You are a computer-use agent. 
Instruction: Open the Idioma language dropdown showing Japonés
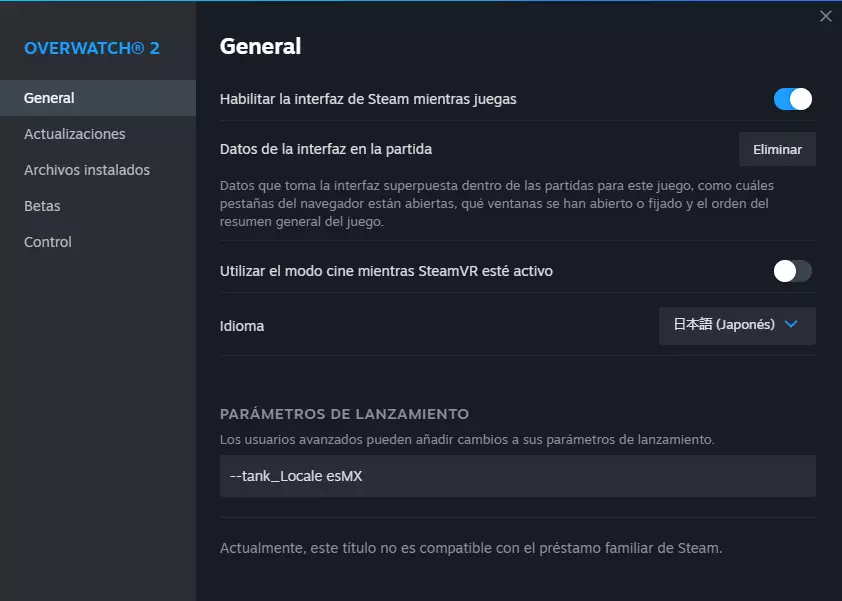tap(736, 325)
